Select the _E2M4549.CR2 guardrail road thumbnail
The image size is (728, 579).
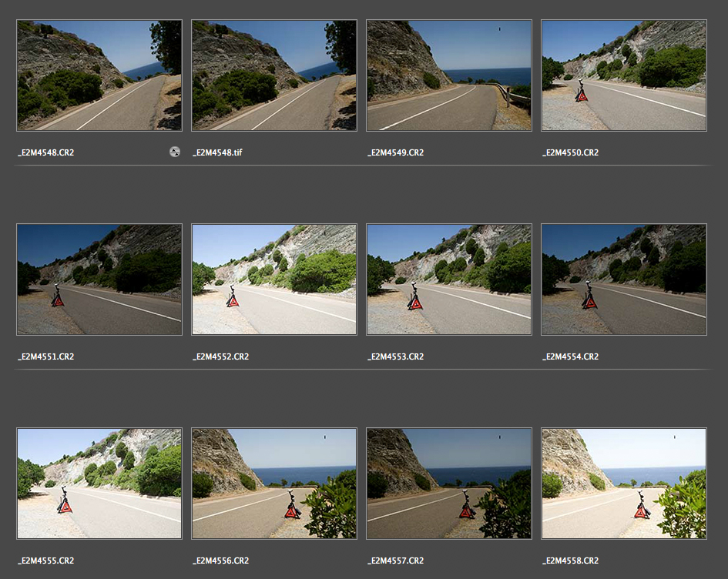point(448,75)
